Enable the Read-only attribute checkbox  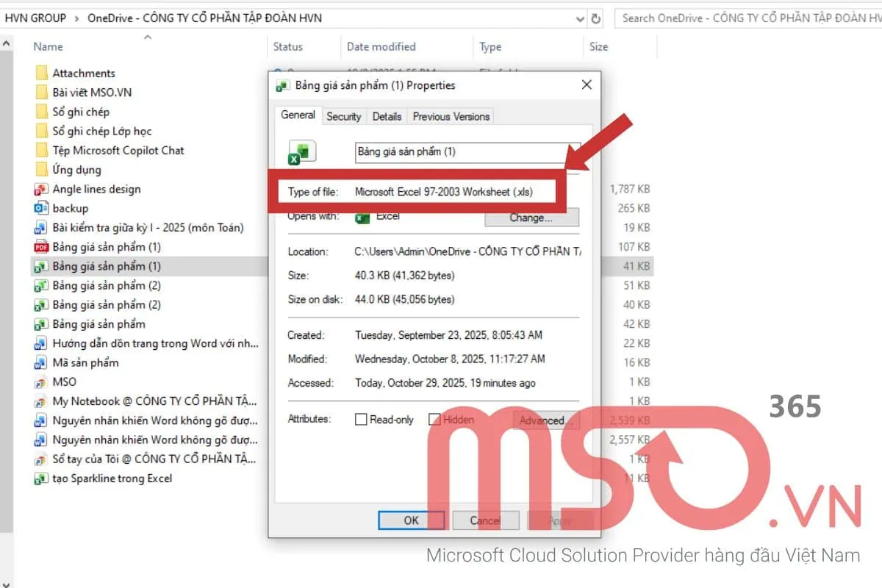tap(361, 420)
